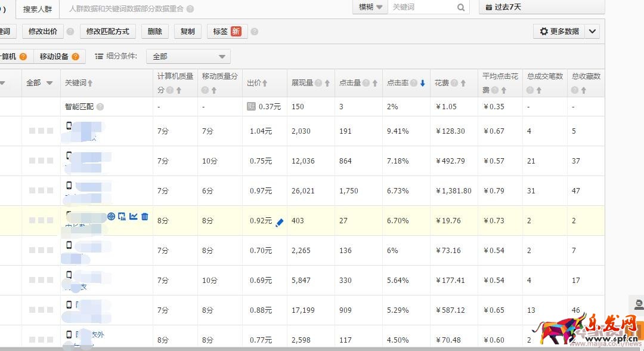Expand the arrow next to 更多数据
The image size is (644, 351).
pos(592,31)
